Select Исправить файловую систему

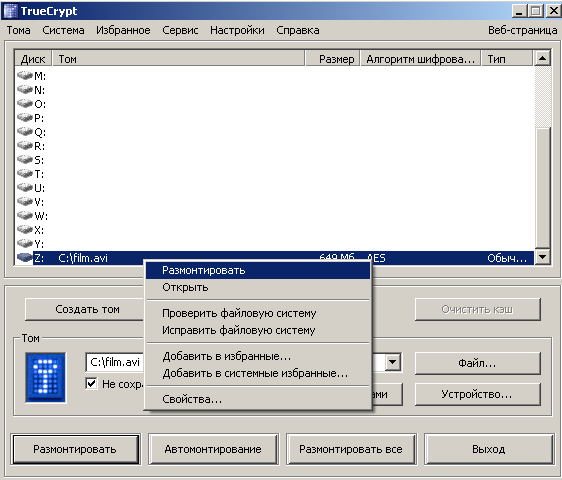click(258, 330)
